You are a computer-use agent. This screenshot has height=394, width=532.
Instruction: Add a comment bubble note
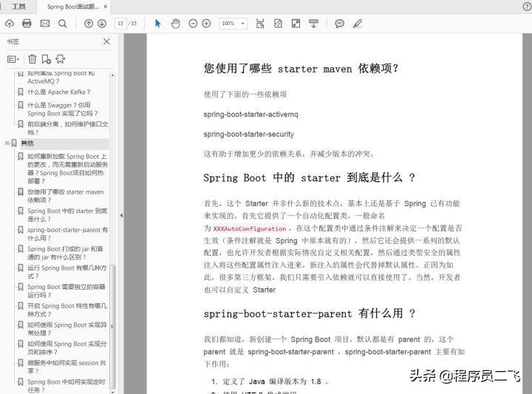click(339, 24)
